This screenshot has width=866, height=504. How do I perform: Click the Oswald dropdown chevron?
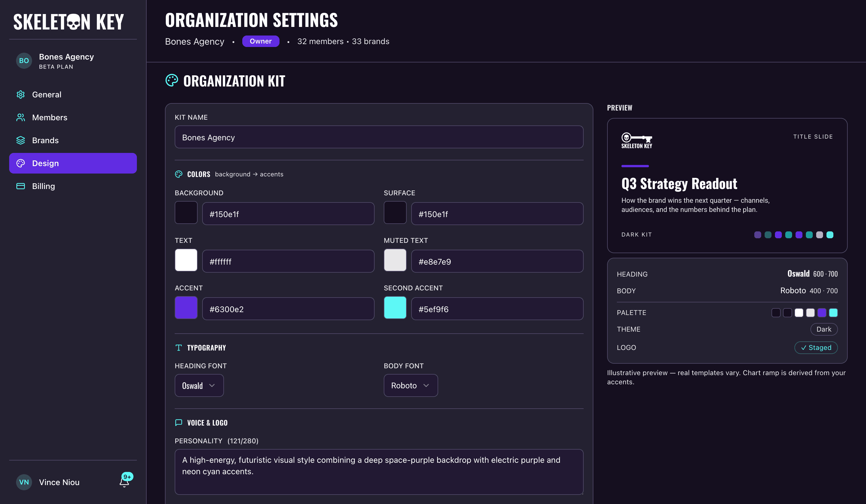pyautogui.click(x=212, y=385)
